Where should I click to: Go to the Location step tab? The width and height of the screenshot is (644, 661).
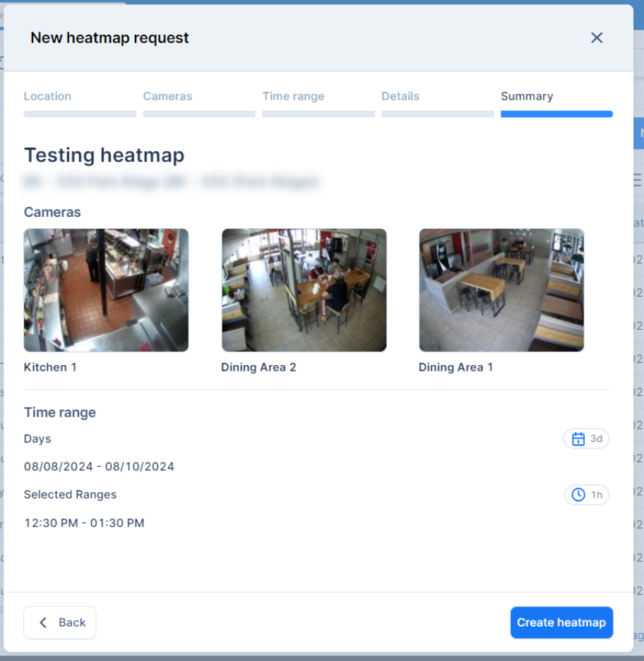pos(47,97)
